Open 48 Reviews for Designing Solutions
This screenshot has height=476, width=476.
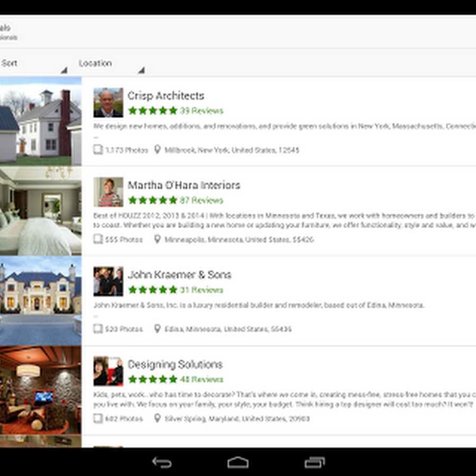coord(202,379)
